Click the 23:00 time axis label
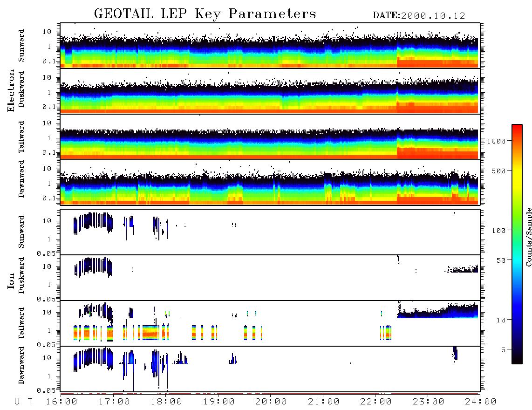Image resolution: width=532 pixels, height=410 pixels. [429, 402]
